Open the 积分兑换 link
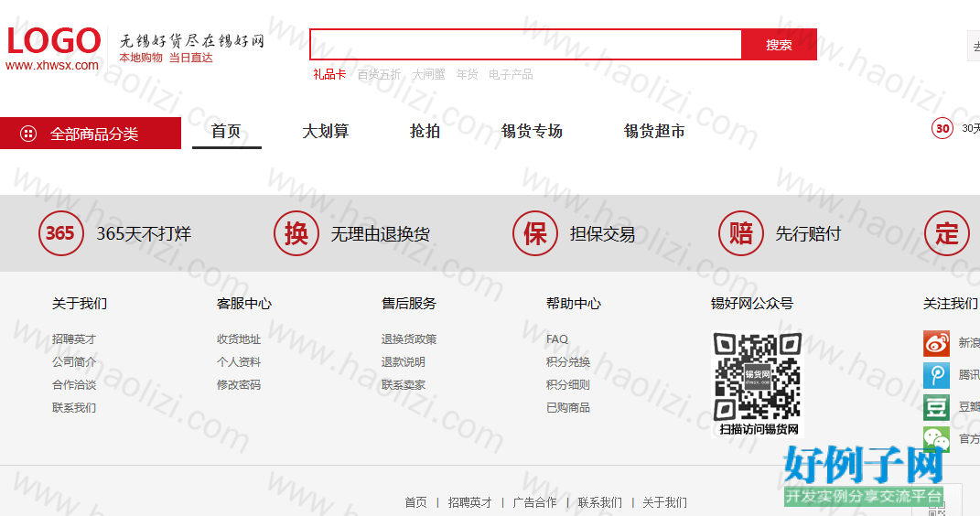The height and width of the screenshot is (516, 980). point(568,361)
